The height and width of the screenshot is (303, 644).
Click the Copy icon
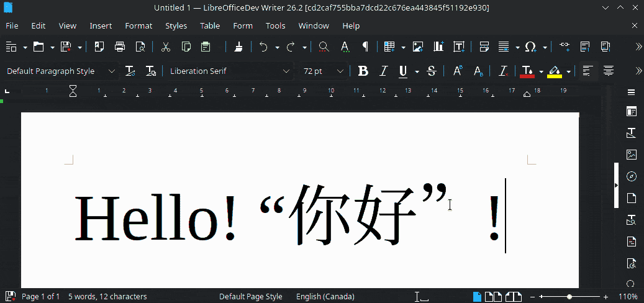coord(186,47)
